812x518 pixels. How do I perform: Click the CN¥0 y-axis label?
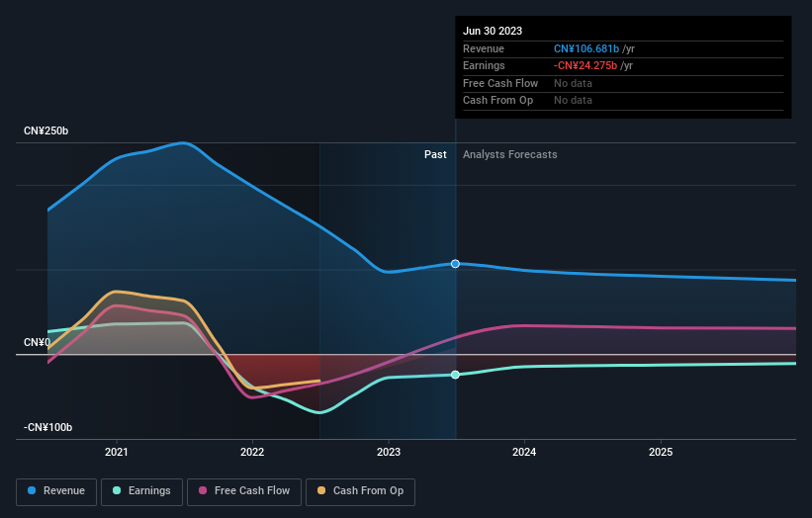[x=37, y=343]
